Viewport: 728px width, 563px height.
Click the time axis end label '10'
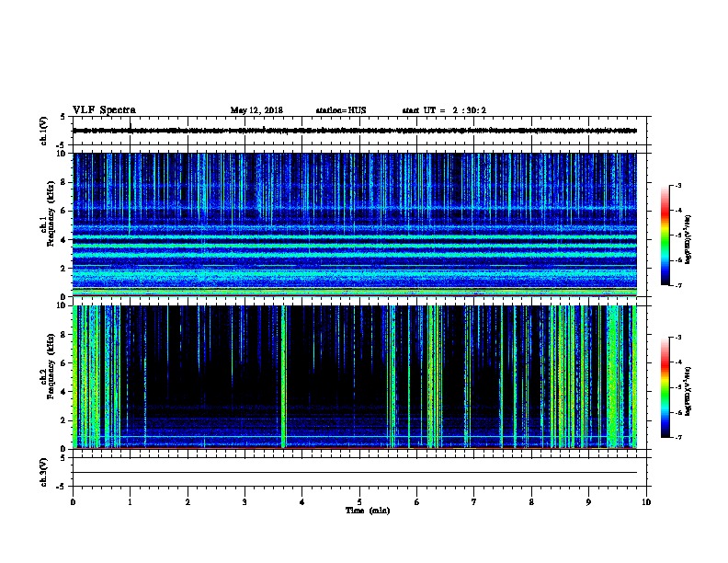pyautogui.click(x=646, y=502)
